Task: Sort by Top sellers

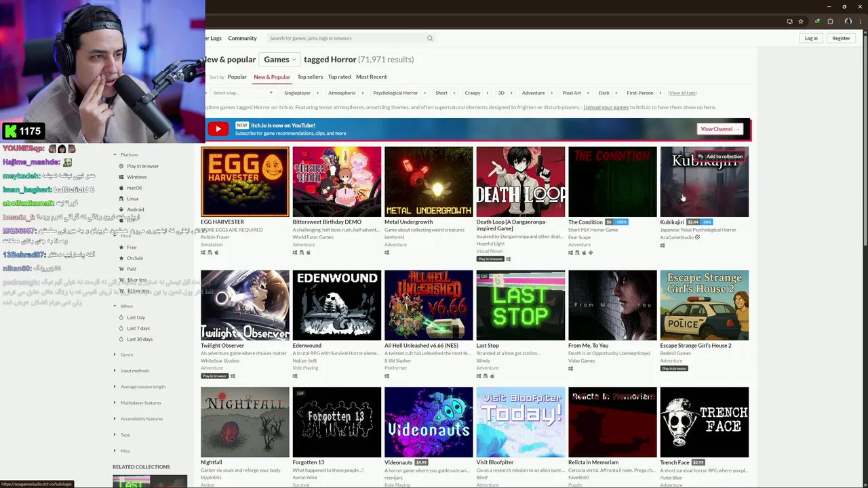Action: point(310,77)
